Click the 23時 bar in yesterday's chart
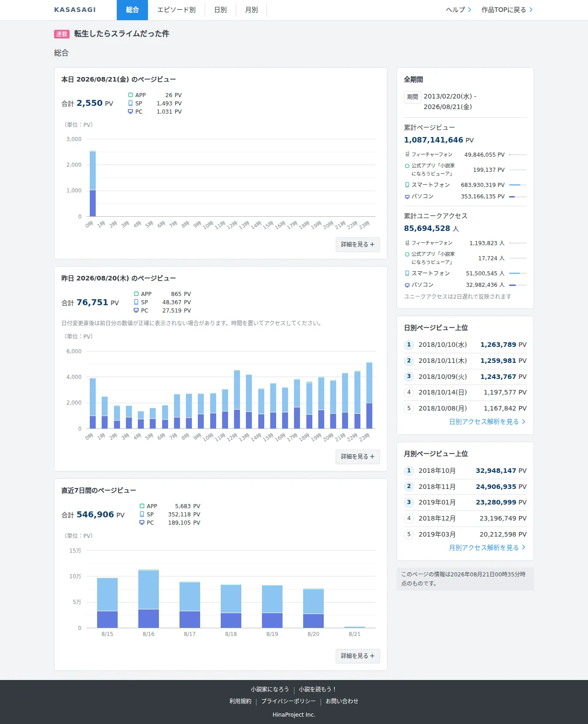The image size is (588, 724). coord(369,395)
